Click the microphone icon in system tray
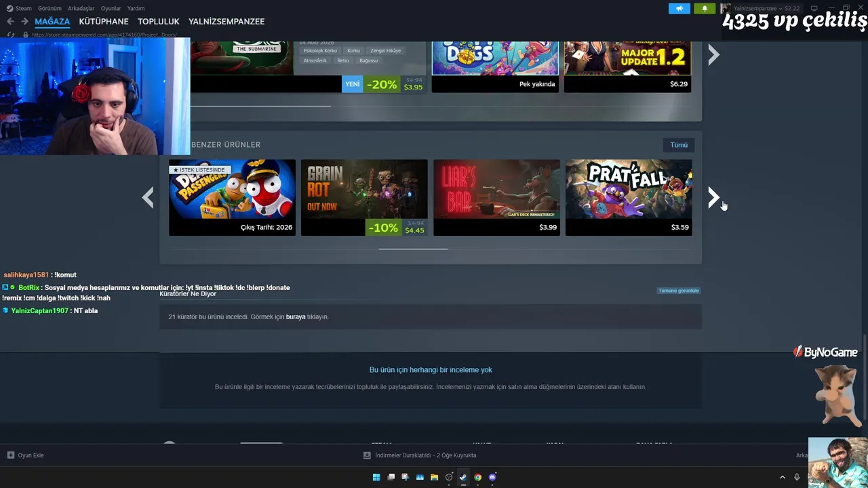 pyautogui.click(x=797, y=477)
